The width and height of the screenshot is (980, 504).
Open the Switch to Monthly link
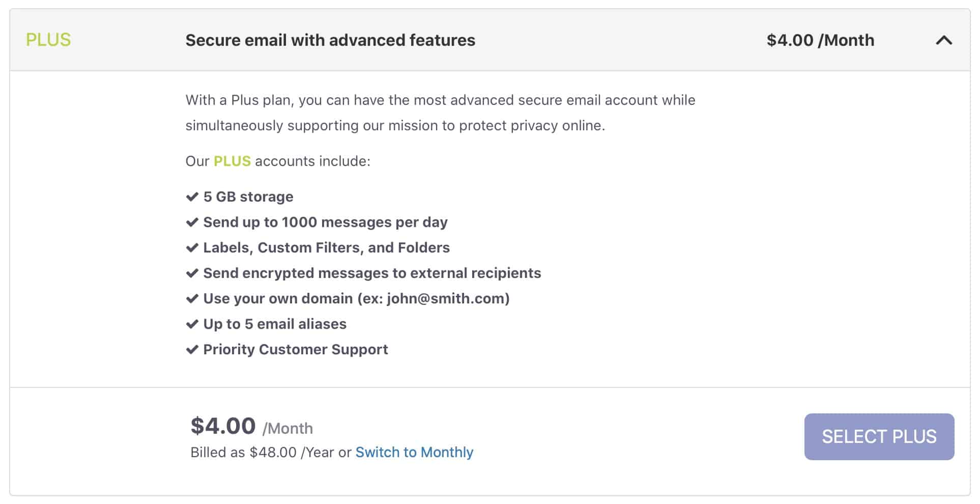(x=414, y=452)
